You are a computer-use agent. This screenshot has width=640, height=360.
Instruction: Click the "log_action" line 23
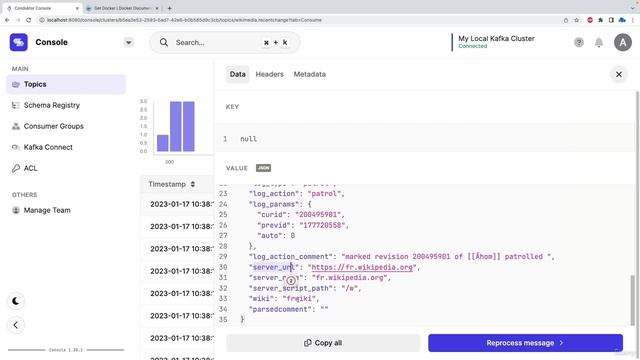tap(297, 193)
